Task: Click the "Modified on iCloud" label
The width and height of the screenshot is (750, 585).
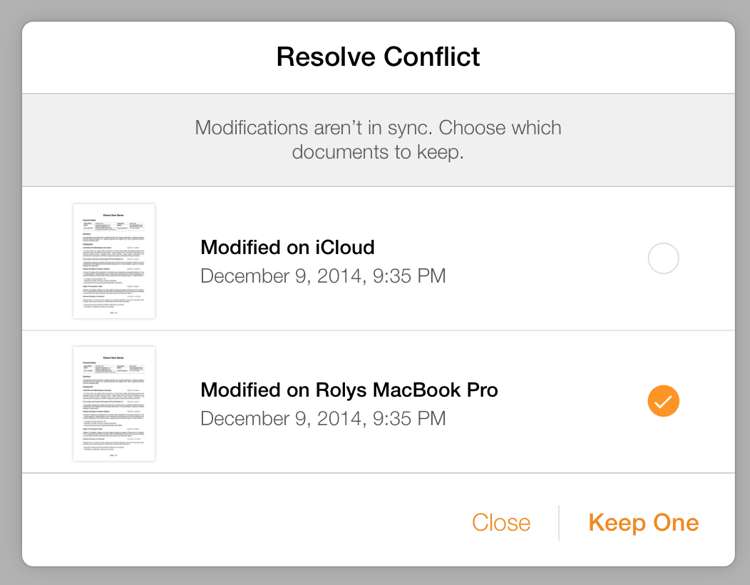Action: (287, 248)
